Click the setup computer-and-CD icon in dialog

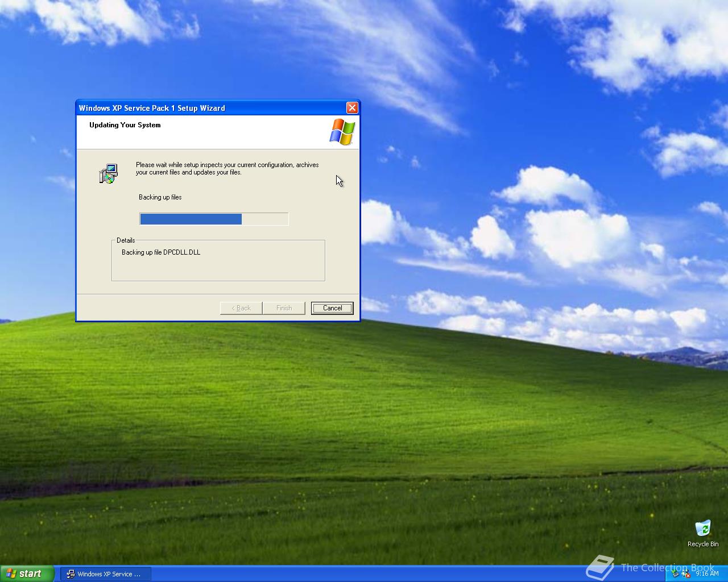point(107,173)
